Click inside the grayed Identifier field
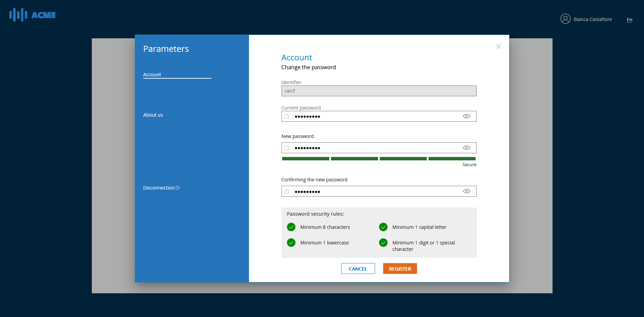This screenshot has height=317, width=644. (x=379, y=91)
